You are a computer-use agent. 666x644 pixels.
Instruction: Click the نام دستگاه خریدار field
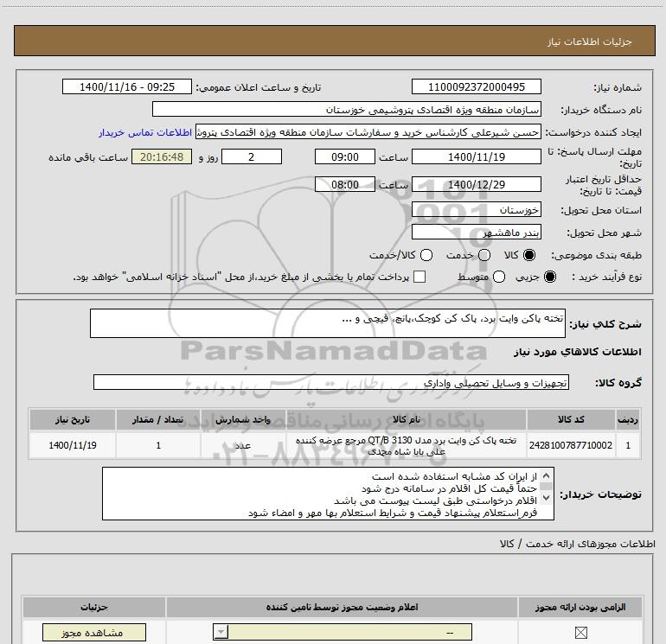coord(347,109)
